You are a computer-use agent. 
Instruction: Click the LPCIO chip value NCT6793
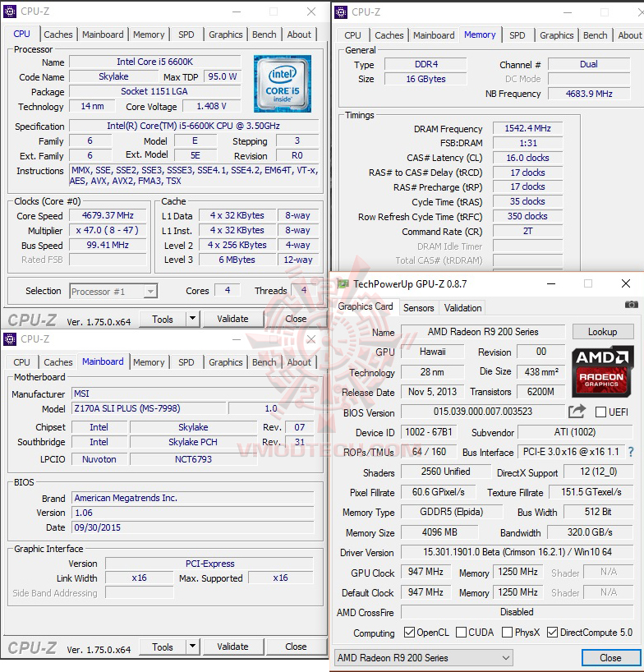(x=193, y=459)
